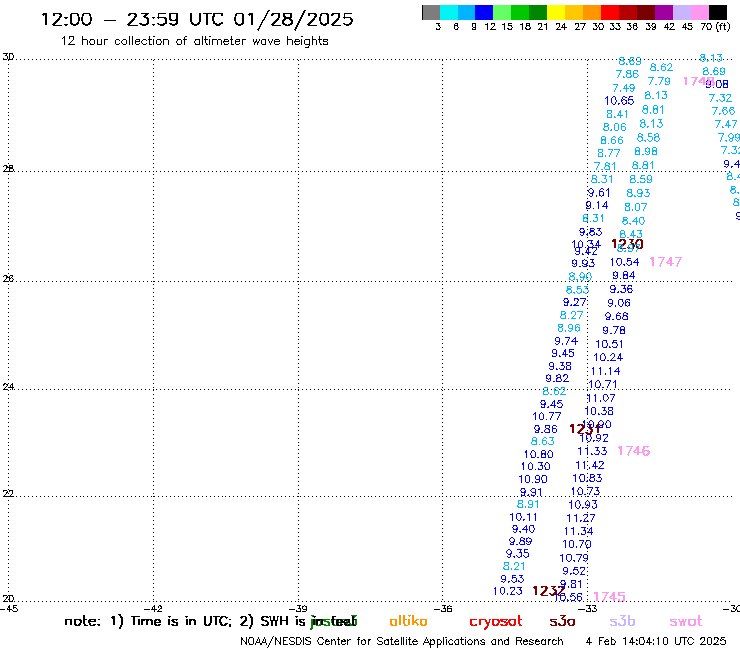The height and width of the screenshot is (650, 740).
Task: Click the lavender swatch in the color scale
Action: point(681,12)
